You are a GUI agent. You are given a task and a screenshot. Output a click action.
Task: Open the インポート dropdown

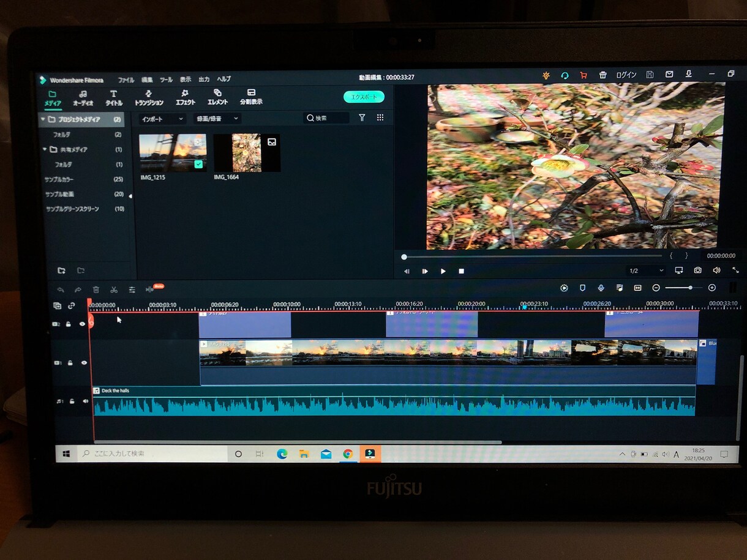(162, 119)
